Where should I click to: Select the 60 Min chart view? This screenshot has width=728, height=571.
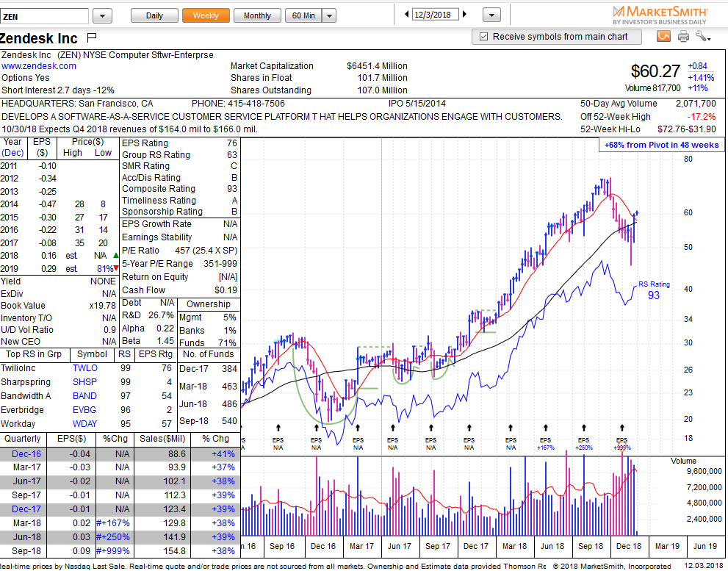pos(303,15)
